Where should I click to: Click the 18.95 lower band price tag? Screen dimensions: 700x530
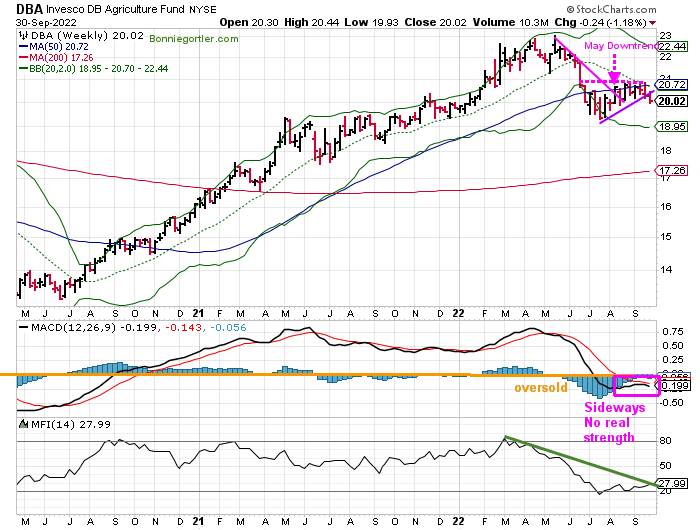click(672, 127)
